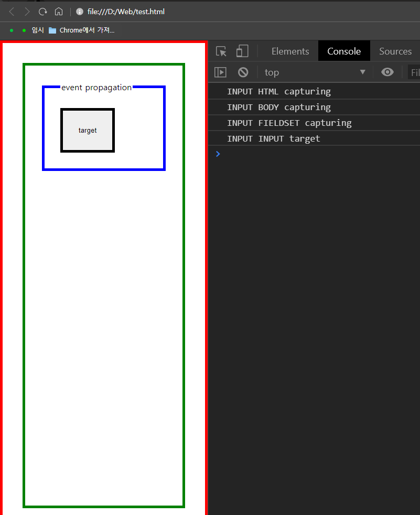Reload the test.html page
Viewport: 420px width, 515px height.
coord(42,12)
